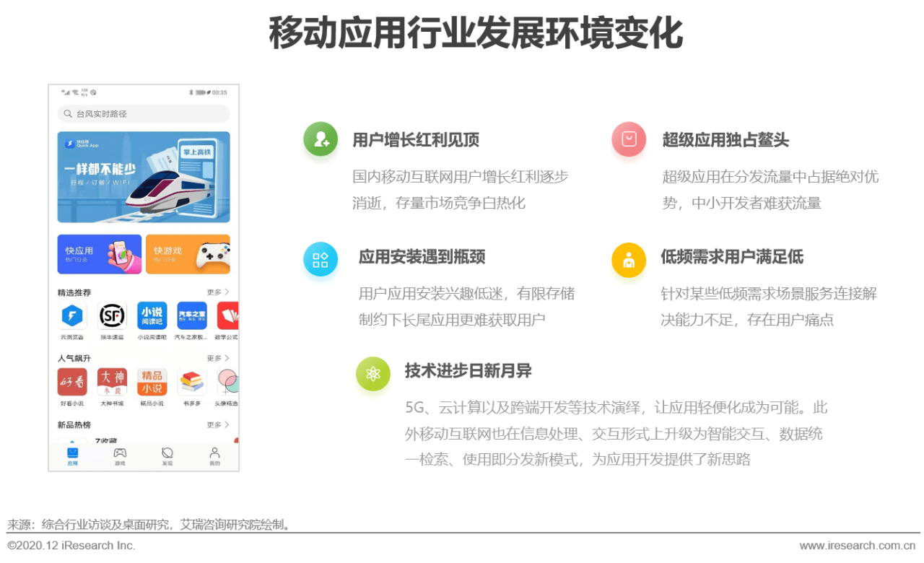The width and height of the screenshot is (924, 563).
Task: Click the heading 低频需求用户满足低
Action: 732,257
